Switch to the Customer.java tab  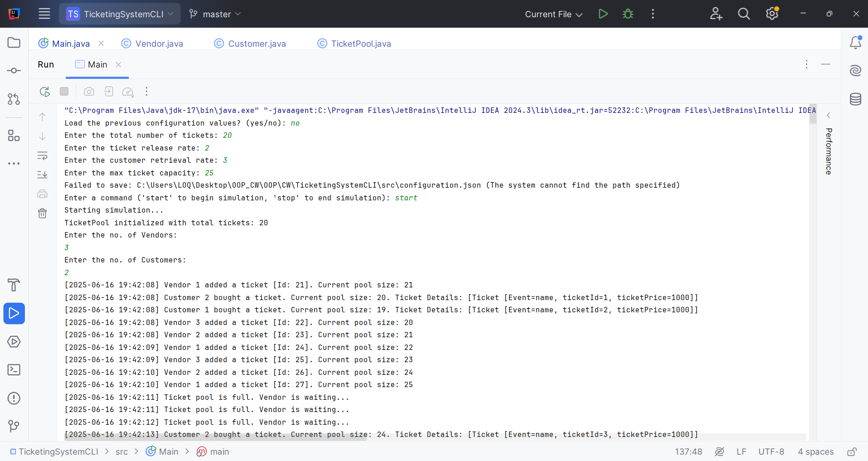click(x=257, y=44)
